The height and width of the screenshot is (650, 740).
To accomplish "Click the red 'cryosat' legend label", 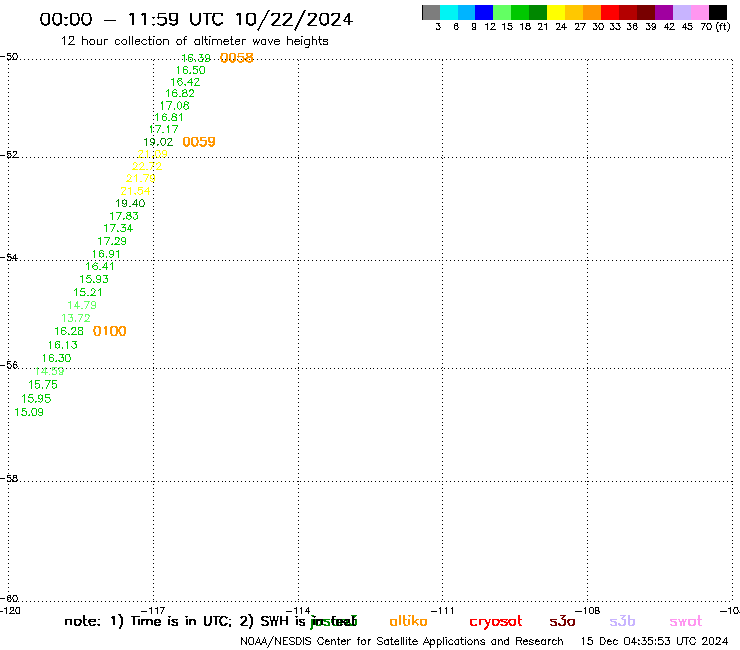I will 496,622.
